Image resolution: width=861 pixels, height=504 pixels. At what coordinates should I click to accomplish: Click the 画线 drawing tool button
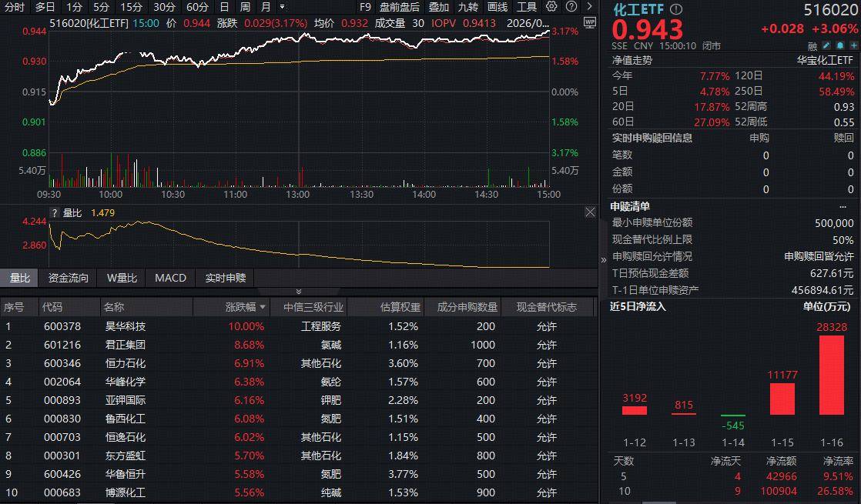click(x=498, y=7)
